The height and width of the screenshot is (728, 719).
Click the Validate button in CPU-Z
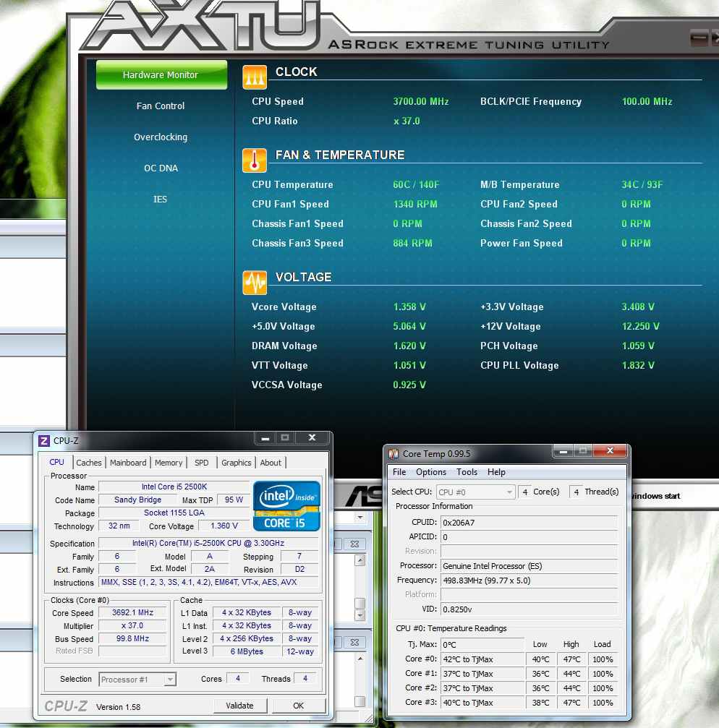[x=239, y=706]
